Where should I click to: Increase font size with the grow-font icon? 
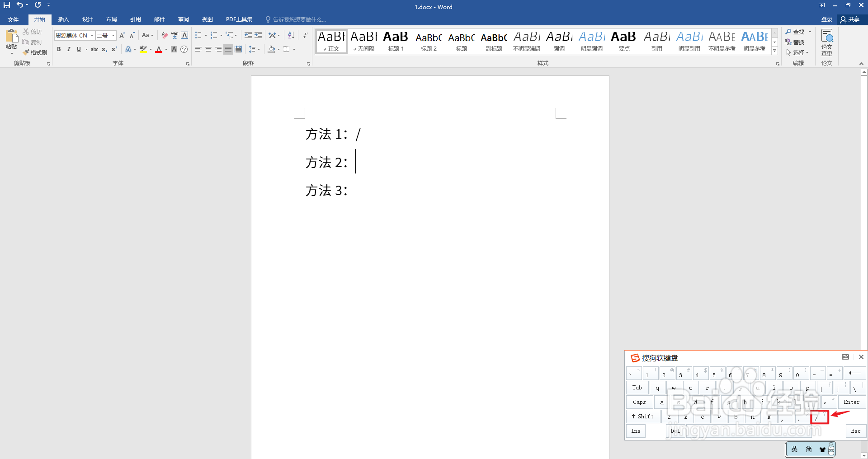(x=122, y=35)
